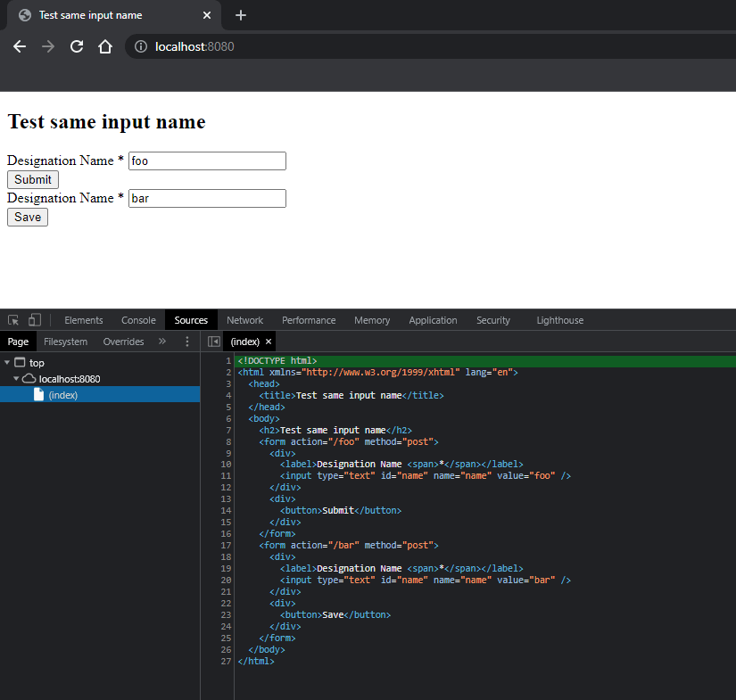
Task: Collapse the top frame tree node
Action: coord(7,363)
